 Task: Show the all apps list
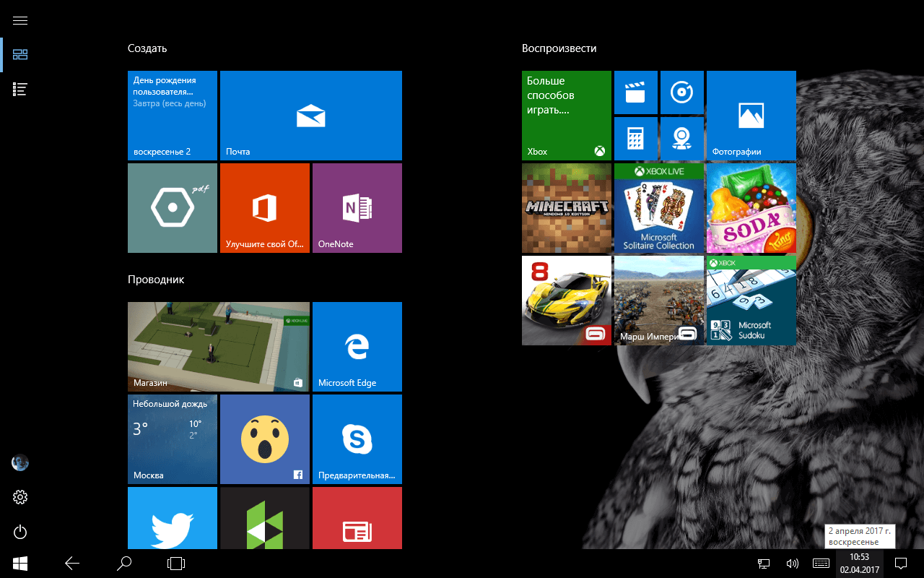20,90
